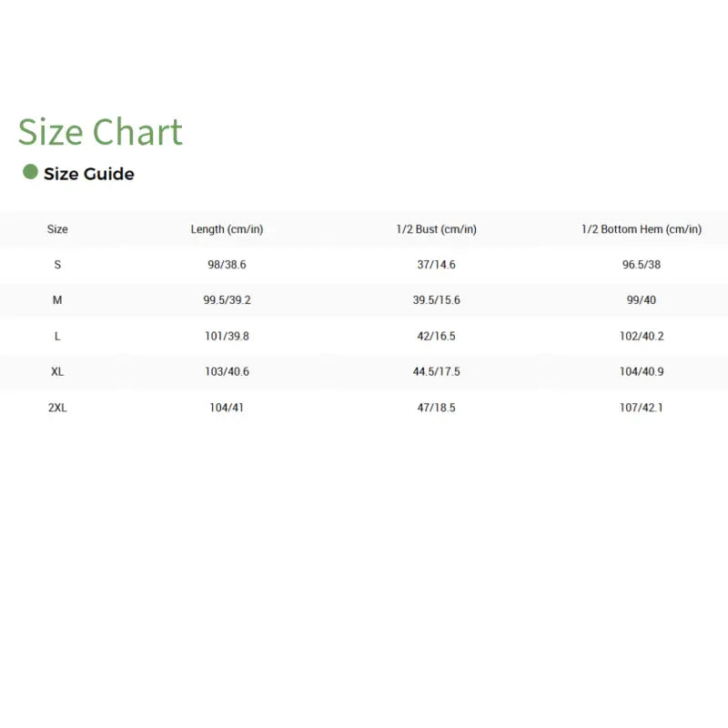Select the Length (cm/in) column header
The image size is (728, 728).
(x=227, y=229)
